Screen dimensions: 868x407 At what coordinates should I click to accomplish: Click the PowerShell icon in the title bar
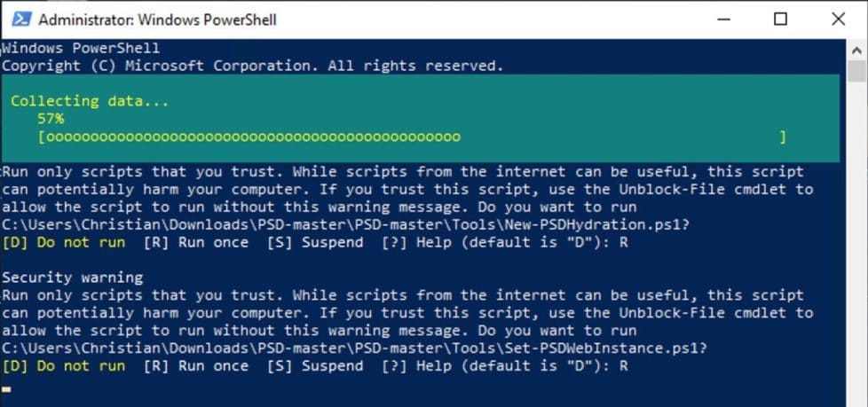point(21,20)
